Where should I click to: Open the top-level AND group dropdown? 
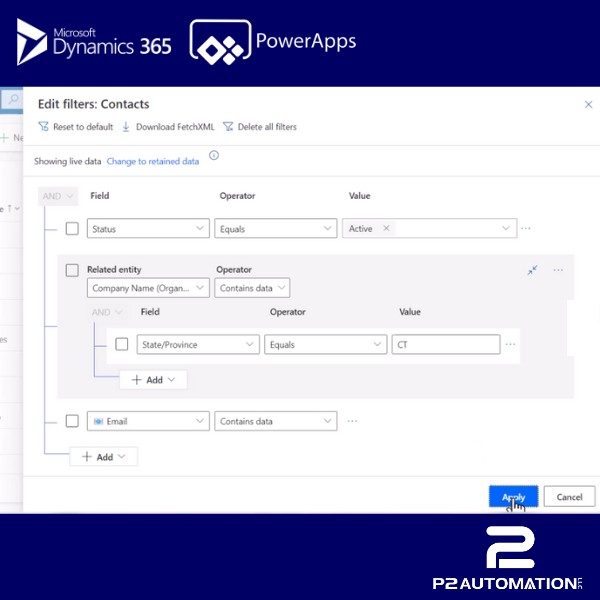(58, 196)
